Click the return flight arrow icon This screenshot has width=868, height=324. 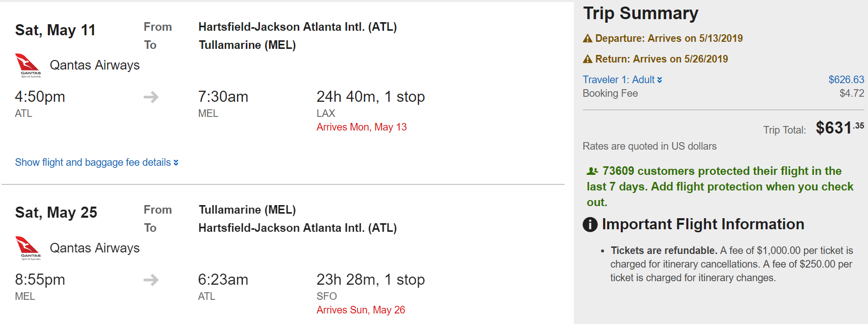[151, 280]
